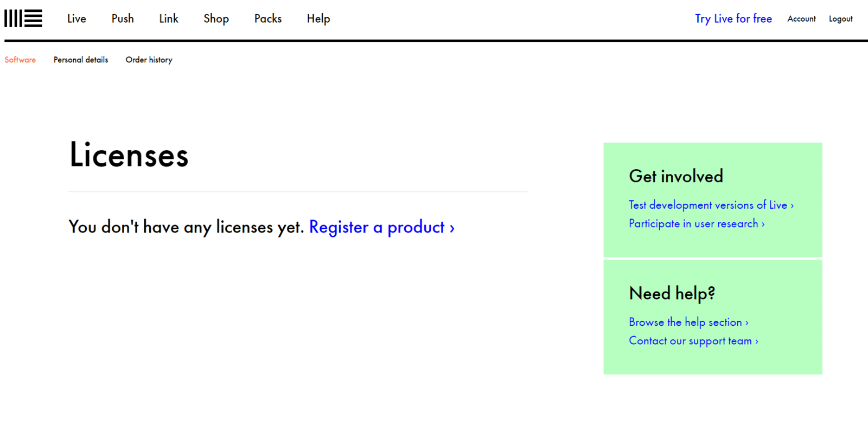Click the Need help? panel heading
This screenshot has height=426, width=868.
tap(672, 293)
